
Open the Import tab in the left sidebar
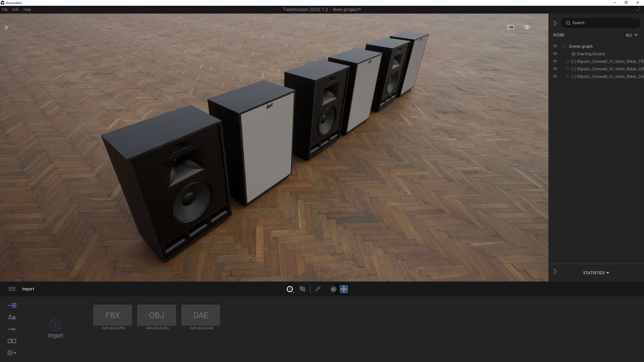tap(12, 305)
